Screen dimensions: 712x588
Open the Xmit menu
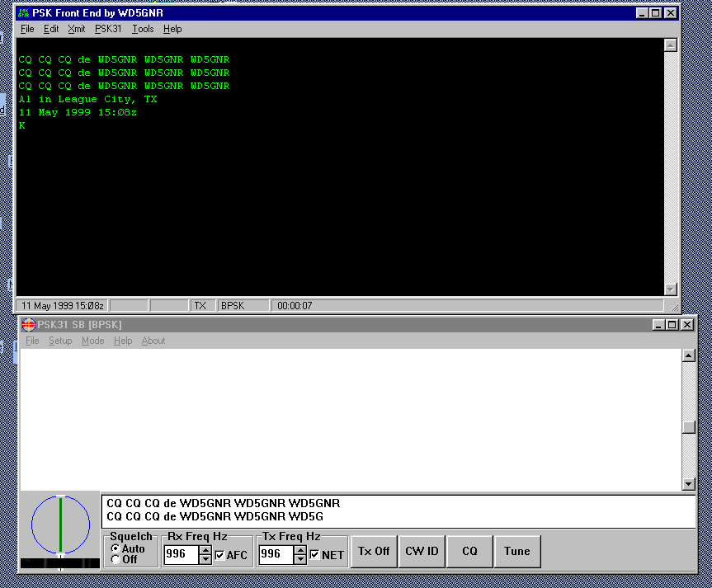pos(77,29)
